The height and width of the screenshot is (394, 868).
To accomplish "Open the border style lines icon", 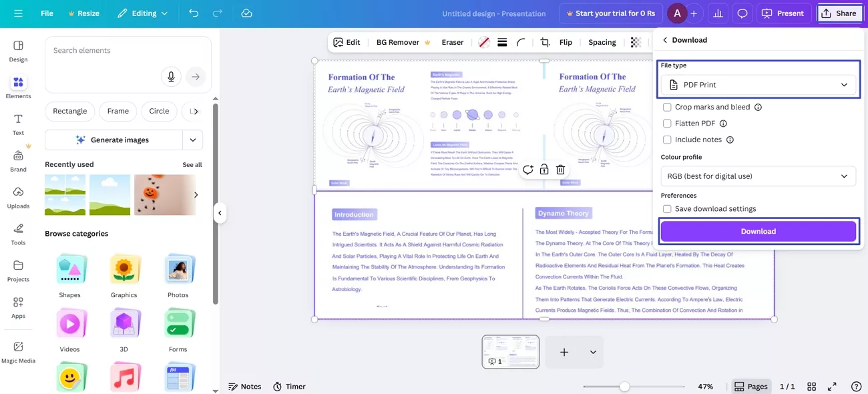I will [502, 42].
